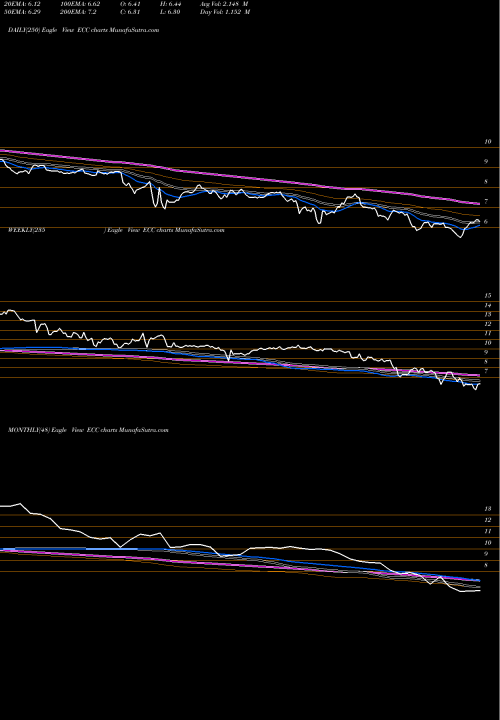Select axis label 8 on the weekly chart
This screenshot has height=720, width=500.
tap(485, 362)
